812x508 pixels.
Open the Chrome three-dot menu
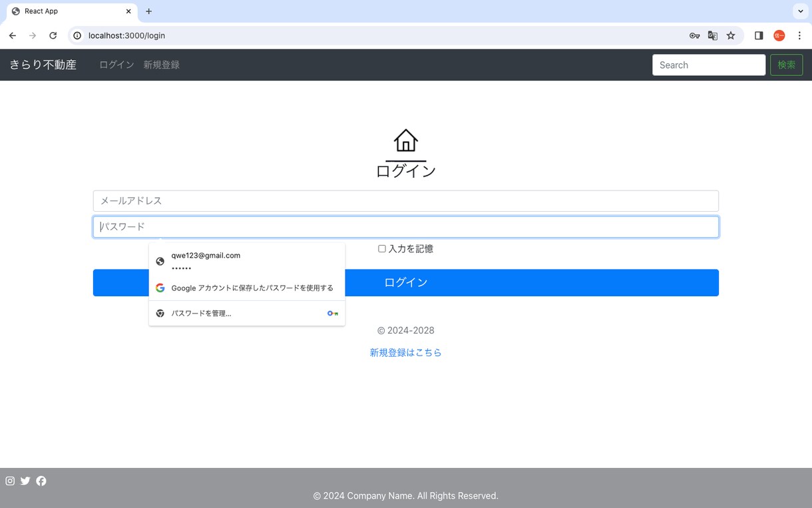(x=799, y=36)
